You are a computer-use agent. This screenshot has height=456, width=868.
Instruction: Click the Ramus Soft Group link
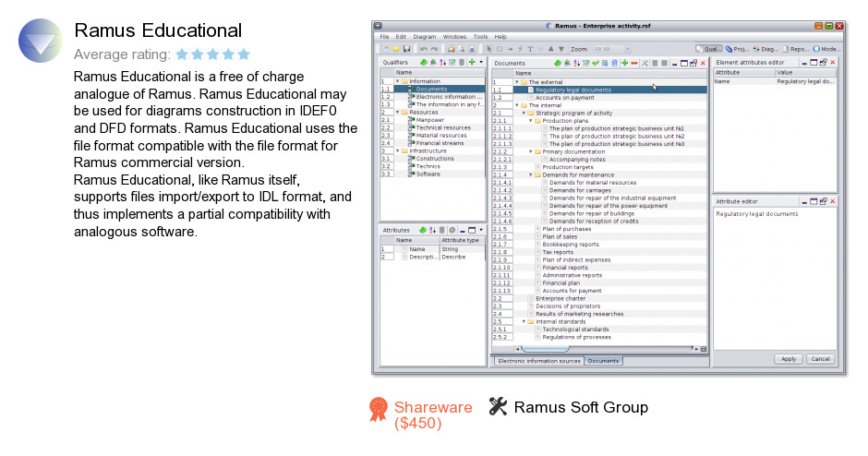[581, 407]
